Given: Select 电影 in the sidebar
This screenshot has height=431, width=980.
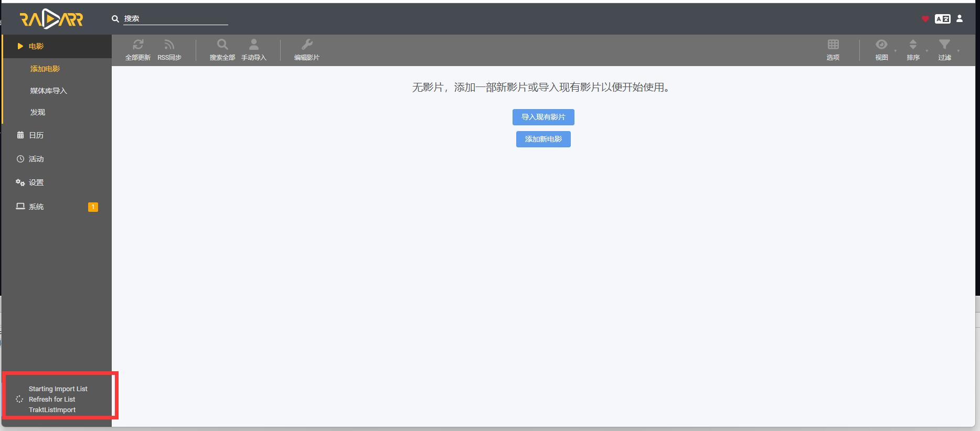Looking at the screenshot, I should click(57, 46).
